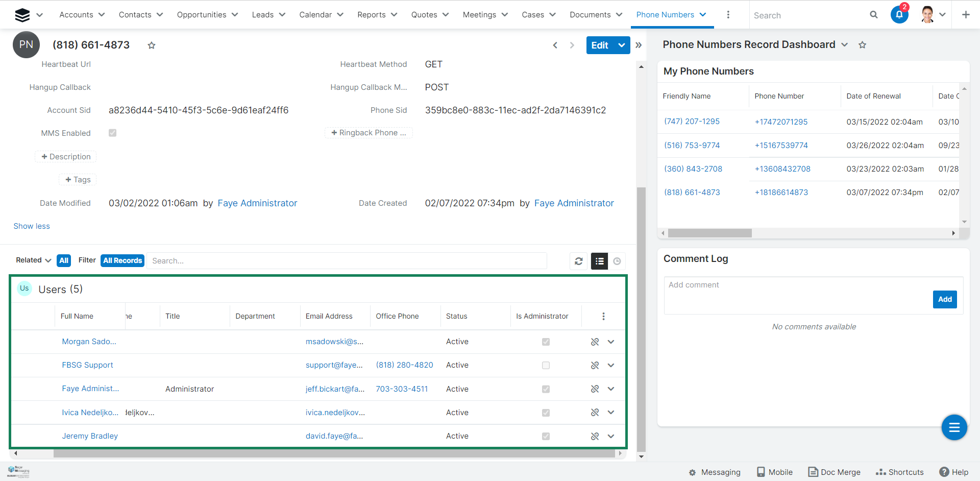Click the notifications bell icon
Image resolution: width=980 pixels, height=481 pixels.
click(x=899, y=15)
